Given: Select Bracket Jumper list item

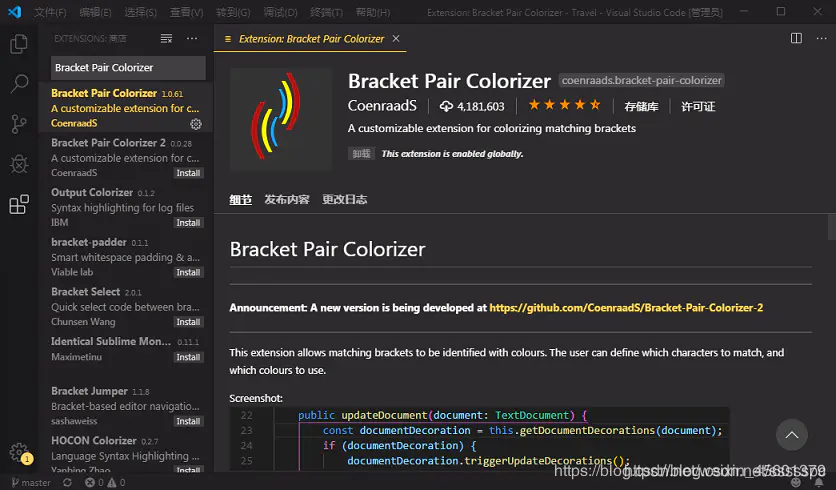Looking at the screenshot, I should [126, 405].
